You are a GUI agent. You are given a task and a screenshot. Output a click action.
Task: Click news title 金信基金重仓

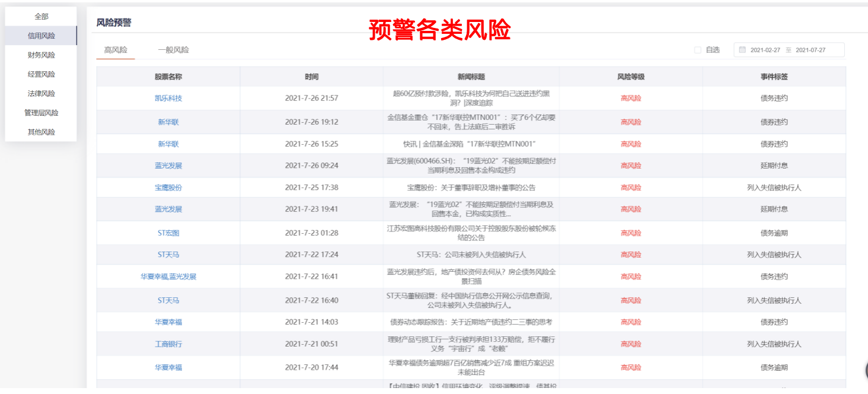(x=471, y=122)
